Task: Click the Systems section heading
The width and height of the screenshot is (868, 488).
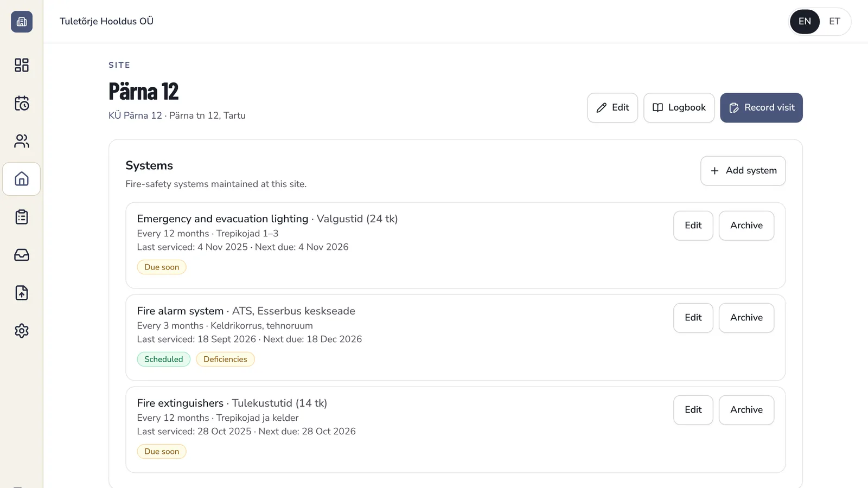Action: pyautogui.click(x=149, y=165)
